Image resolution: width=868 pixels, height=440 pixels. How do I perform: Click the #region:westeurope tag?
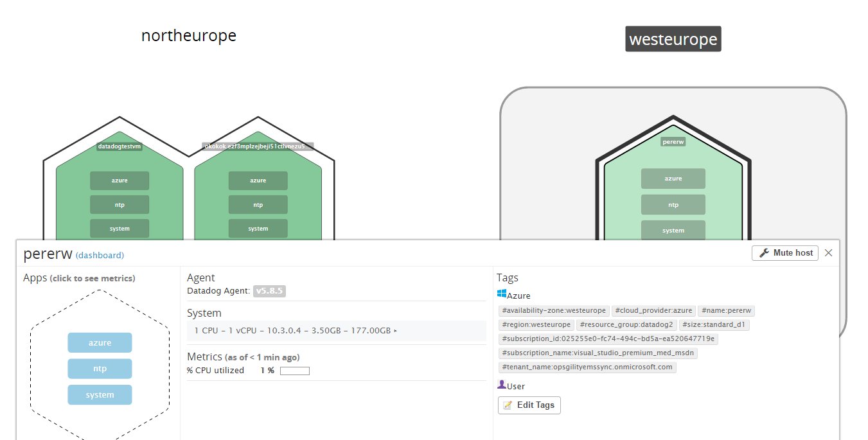click(536, 324)
